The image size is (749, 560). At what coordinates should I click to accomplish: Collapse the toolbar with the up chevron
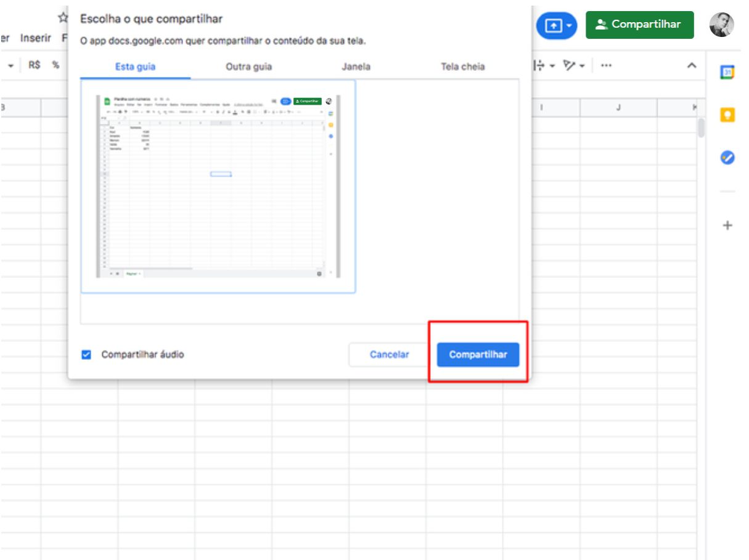click(692, 65)
